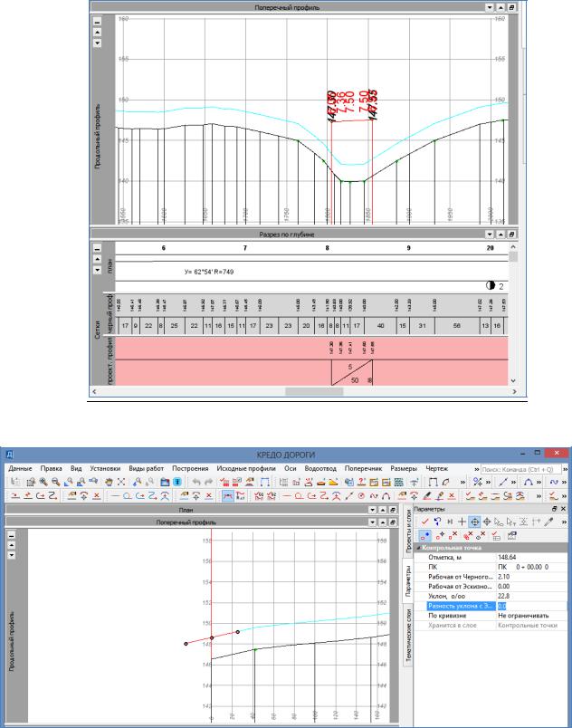Collapse Разрез по глубине panel with up arrow
Viewport: 572px width, 728px height.
coord(500,235)
